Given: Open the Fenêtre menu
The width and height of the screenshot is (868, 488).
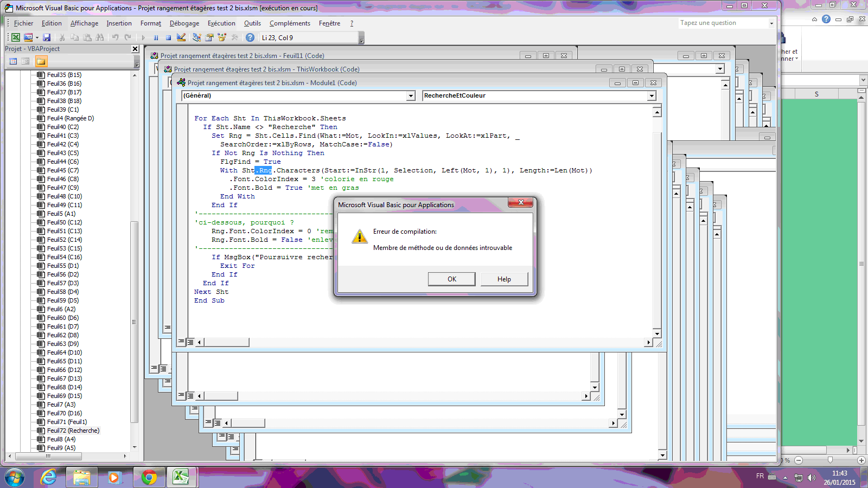Looking at the screenshot, I should point(329,23).
